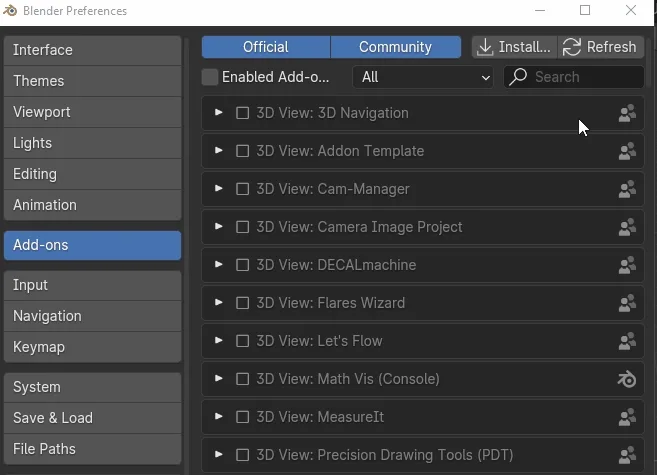This screenshot has height=475, width=657.
Task: Select the Community support level filter
Action: (395, 47)
